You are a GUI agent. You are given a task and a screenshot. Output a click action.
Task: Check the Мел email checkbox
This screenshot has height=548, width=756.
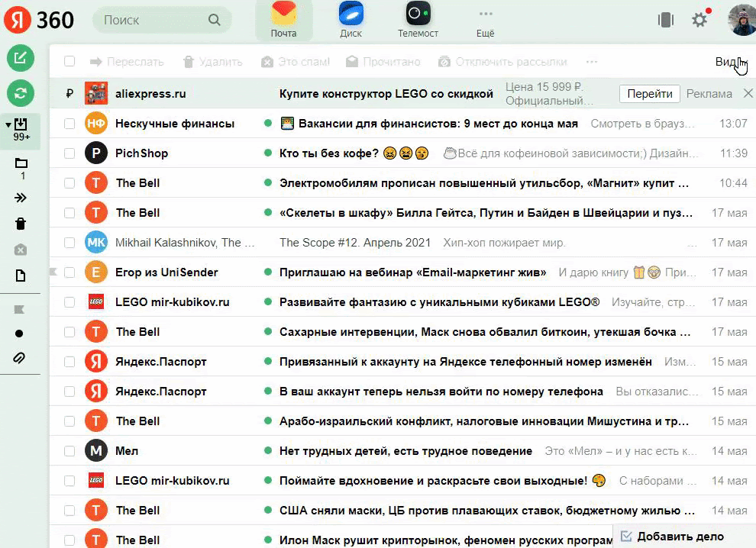click(69, 450)
